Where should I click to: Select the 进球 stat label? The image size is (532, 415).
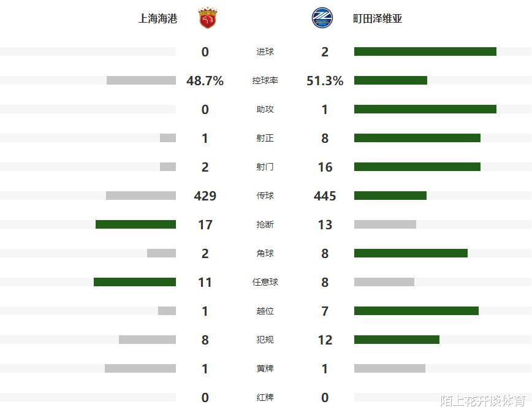click(265, 51)
